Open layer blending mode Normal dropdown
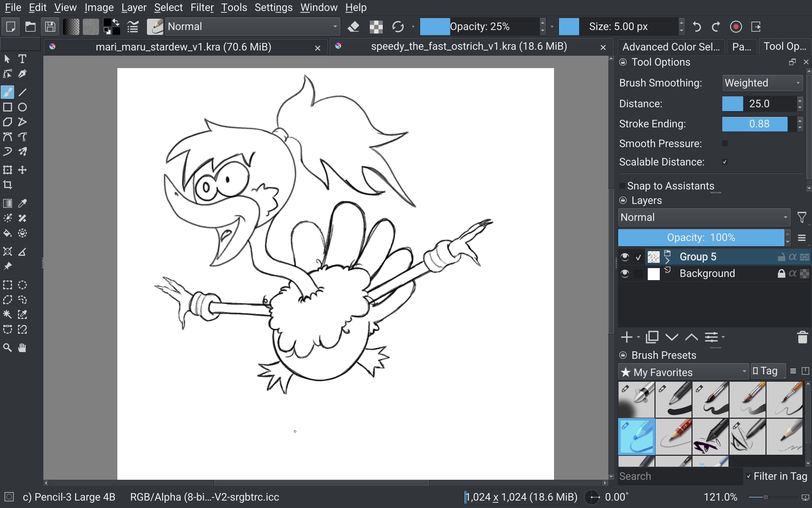This screenshot has height=508, width=812. [x=703, y=217]
